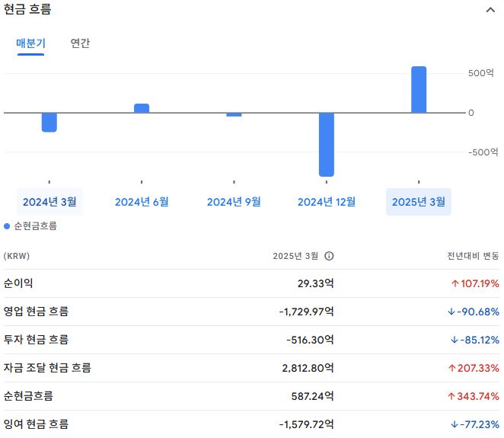Viewport: 504px width, 438px height.
Task: Click the 영업 현금 흐름 row label
Action: [x=36, y=312]
